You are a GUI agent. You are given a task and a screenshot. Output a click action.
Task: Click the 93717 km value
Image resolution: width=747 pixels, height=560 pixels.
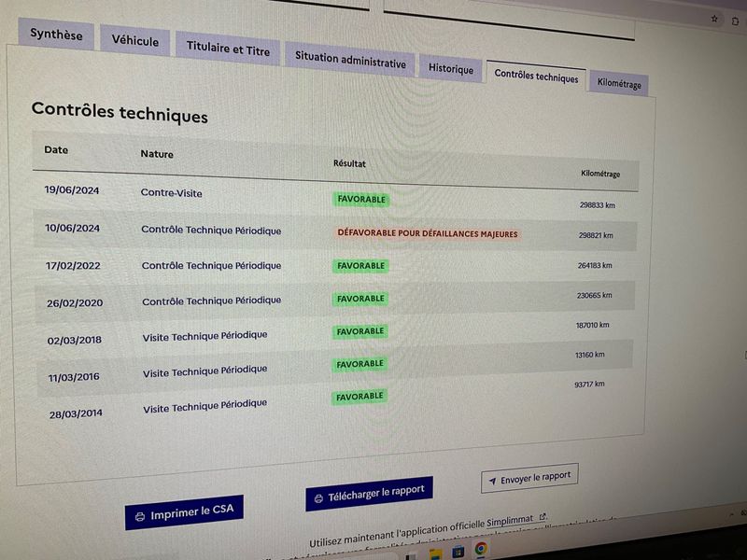click(589, 384)
